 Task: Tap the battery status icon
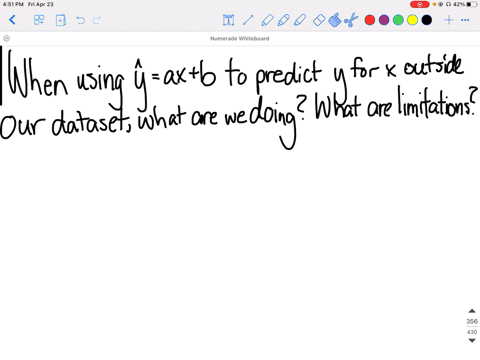tap(472, 4)
